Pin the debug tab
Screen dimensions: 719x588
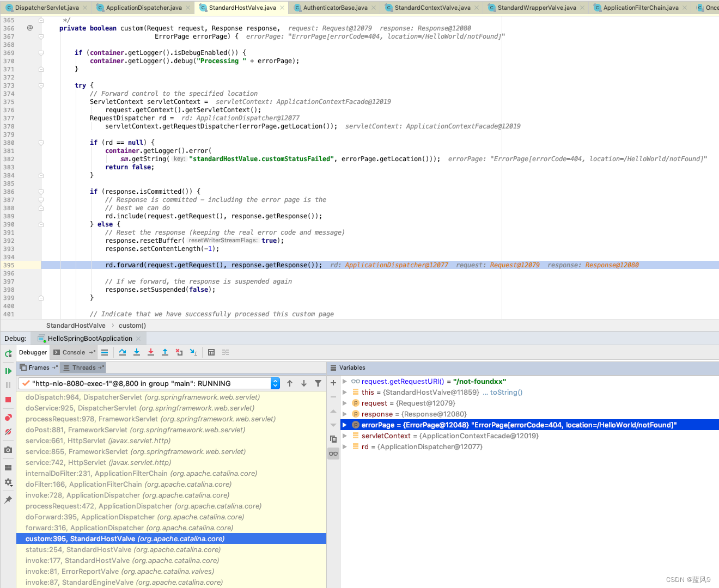[8, 500]
